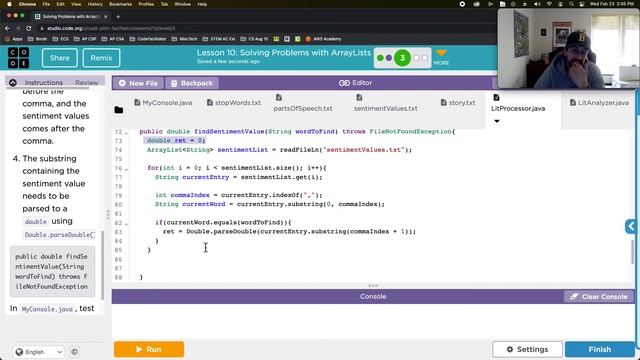Switch to story.txt file tab
Viewport: 640px width, 360px height.
(458, 103)
